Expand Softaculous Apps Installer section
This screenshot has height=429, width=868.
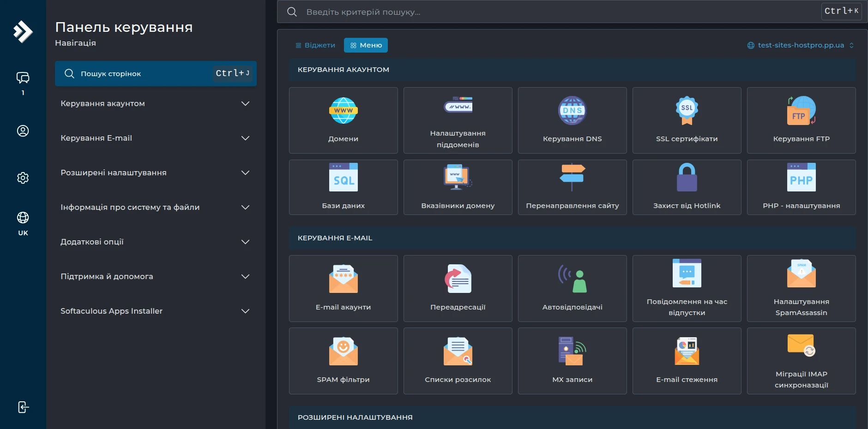click(155, 311)
